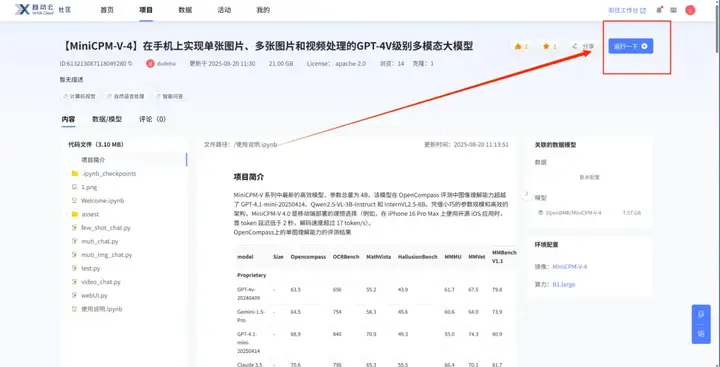The image size is (720, 367).
Task: Open few_shot_chat.py file
Action: click(106, 228)
